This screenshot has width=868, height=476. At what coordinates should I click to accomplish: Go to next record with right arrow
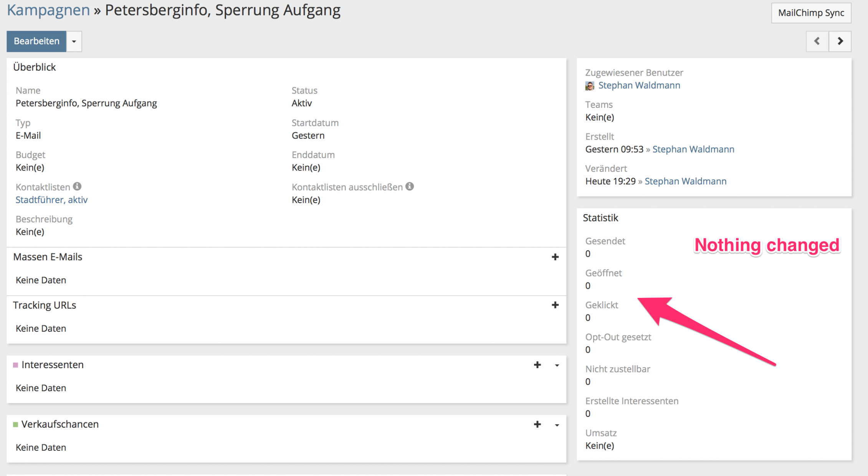(x=840, y=41)
